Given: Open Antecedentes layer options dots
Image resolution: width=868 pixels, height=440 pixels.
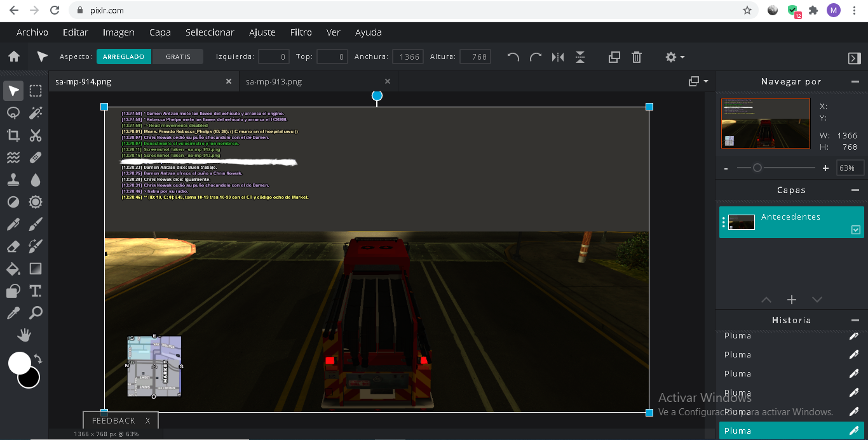Looking at the screenshot, I should coord(723,222).
